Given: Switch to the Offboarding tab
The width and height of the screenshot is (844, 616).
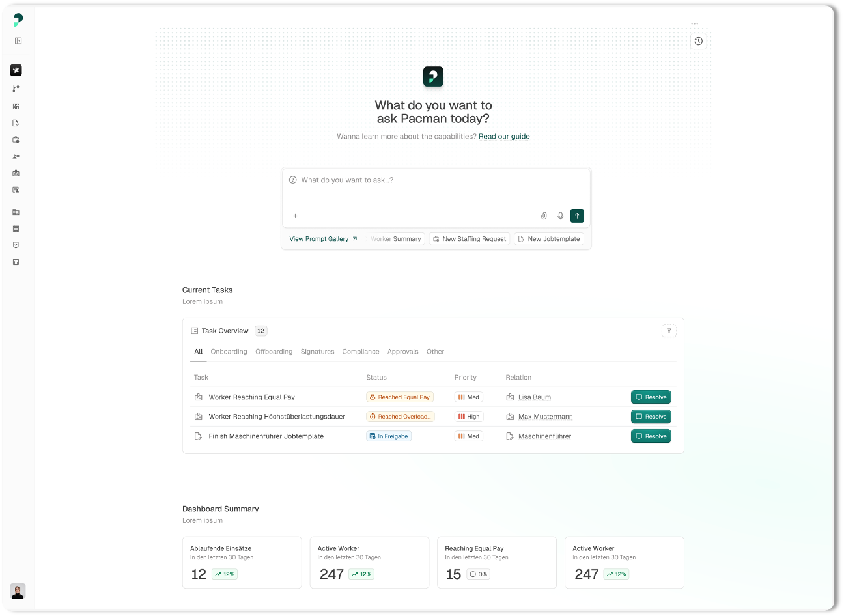Looking at the screenshot, I should (x=274, y=352).
